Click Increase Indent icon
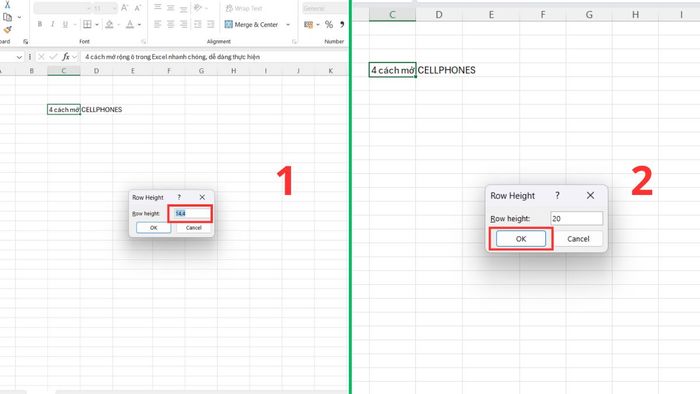 (211, 24)
